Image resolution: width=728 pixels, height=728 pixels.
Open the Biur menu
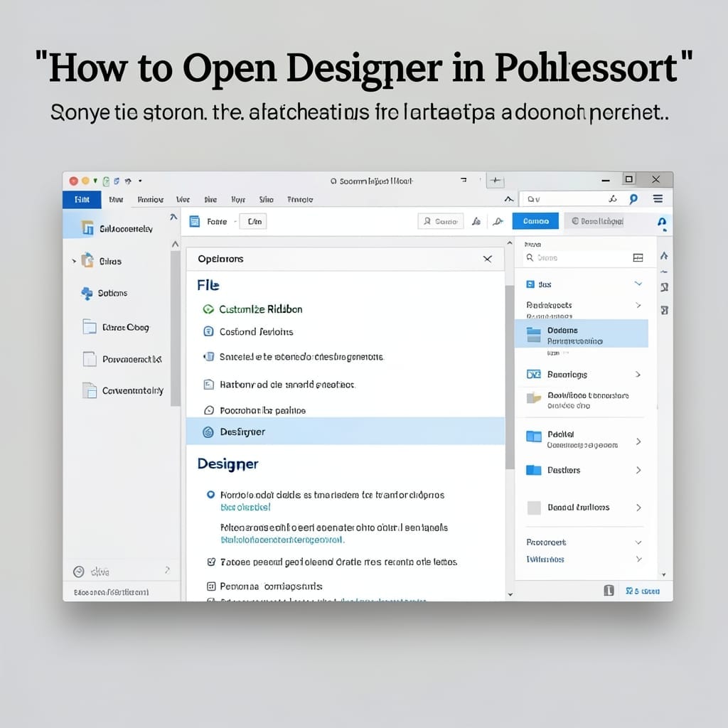[x=116, y=200]
